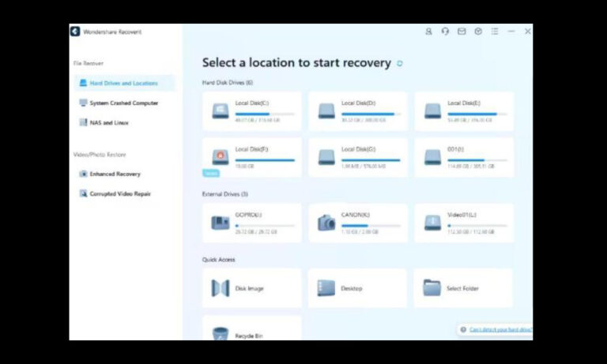Select the Video01(L:) external drive card
The height and width of the screenshot is (364, 607).
coord(464,223)
